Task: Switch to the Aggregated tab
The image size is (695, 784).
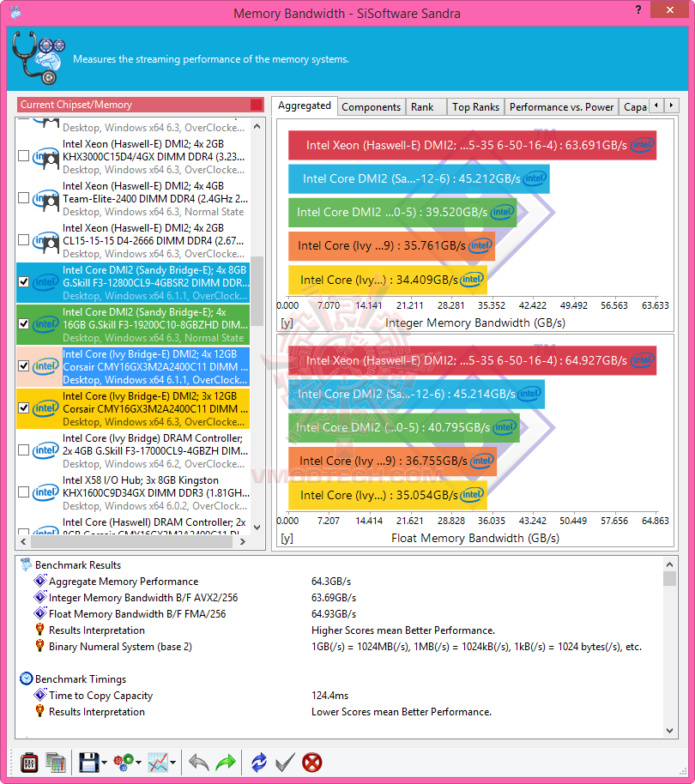Action: tap(305, 106)
